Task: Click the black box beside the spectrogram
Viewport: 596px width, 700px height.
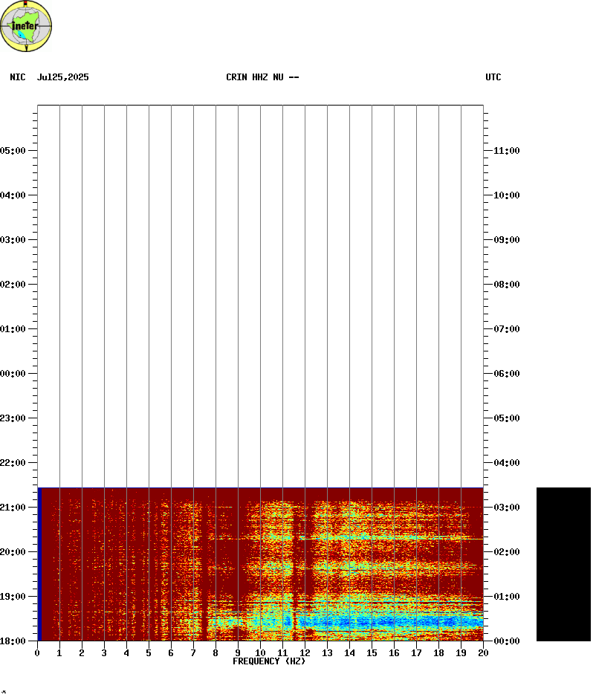Action: click(563, 564)
